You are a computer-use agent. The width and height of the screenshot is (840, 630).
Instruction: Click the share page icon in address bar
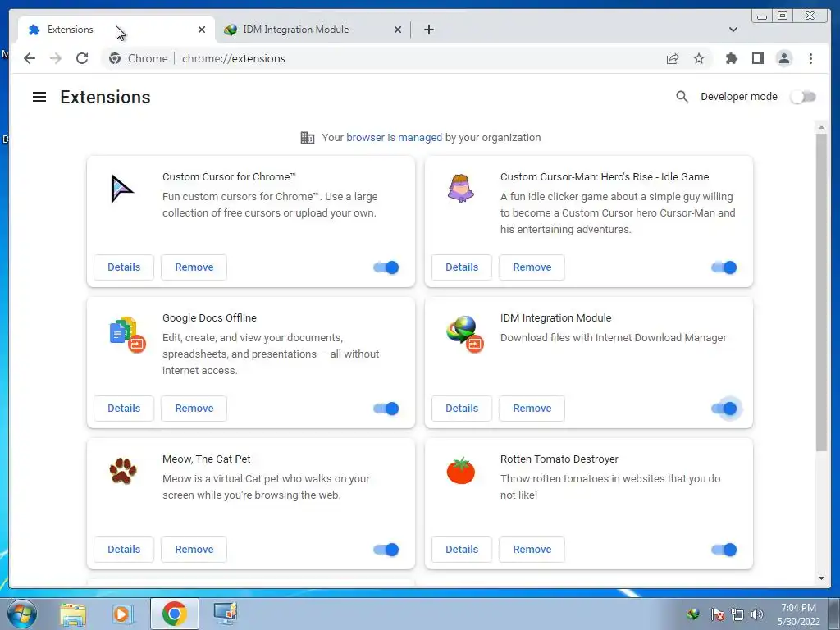[x=673, y=58]
